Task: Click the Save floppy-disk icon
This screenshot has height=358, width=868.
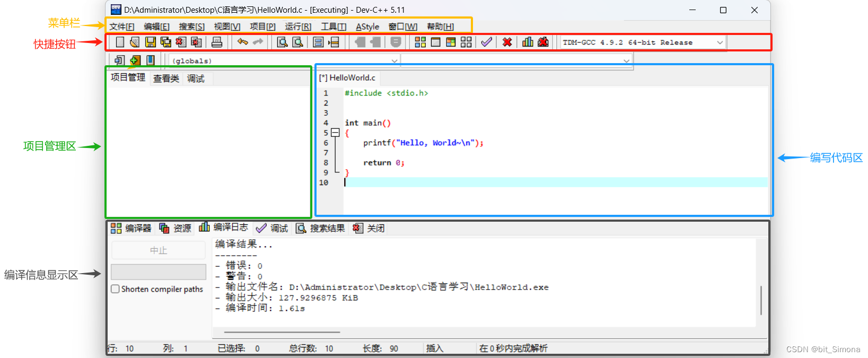Action: click(x=151, y=42)
